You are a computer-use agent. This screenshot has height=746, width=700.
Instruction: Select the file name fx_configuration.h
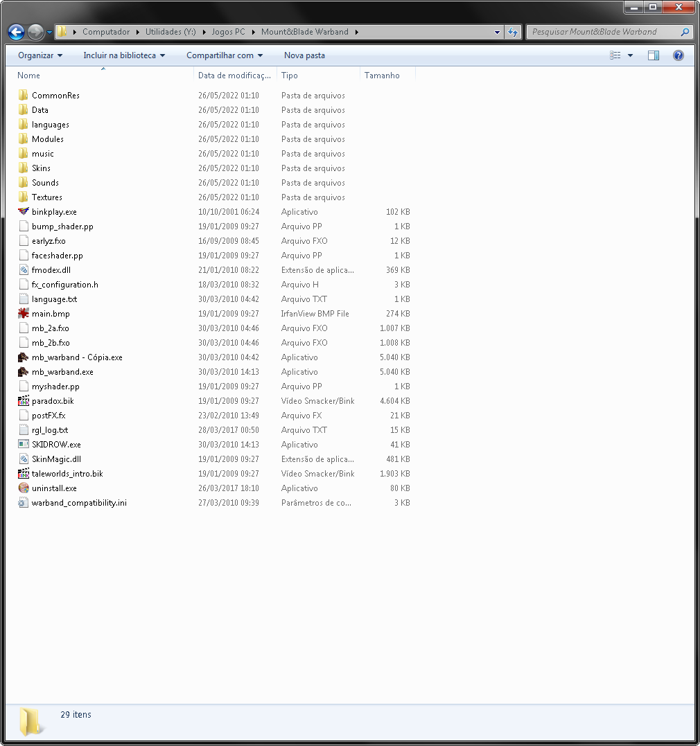click(x=64, y=285)
